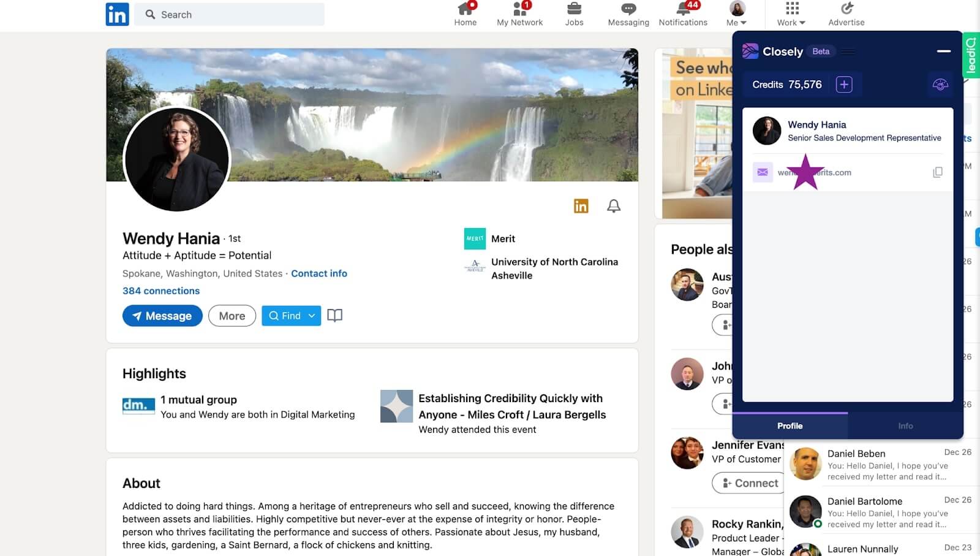Open the Daniel Beben conversation
Screen dimensions: 980x556
[x=882, y=465]
